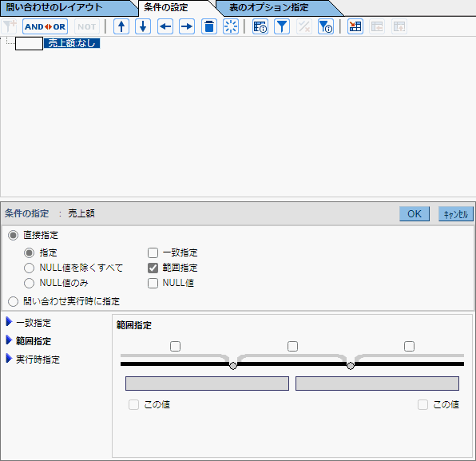
Task: Click the table with red arrow icon
Action: click(355, 26)
